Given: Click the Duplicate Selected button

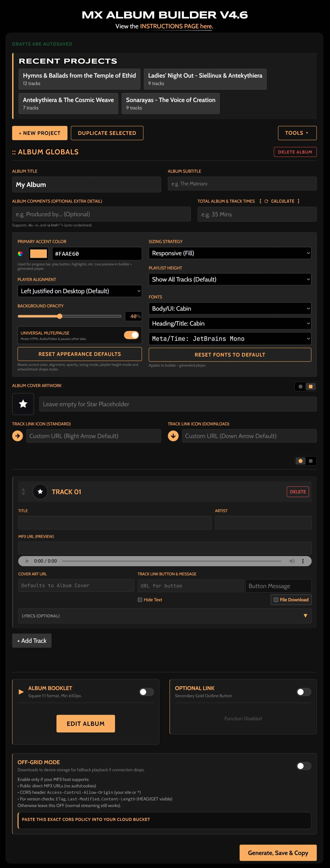Looking at the screenshot, I should point(107,133).
